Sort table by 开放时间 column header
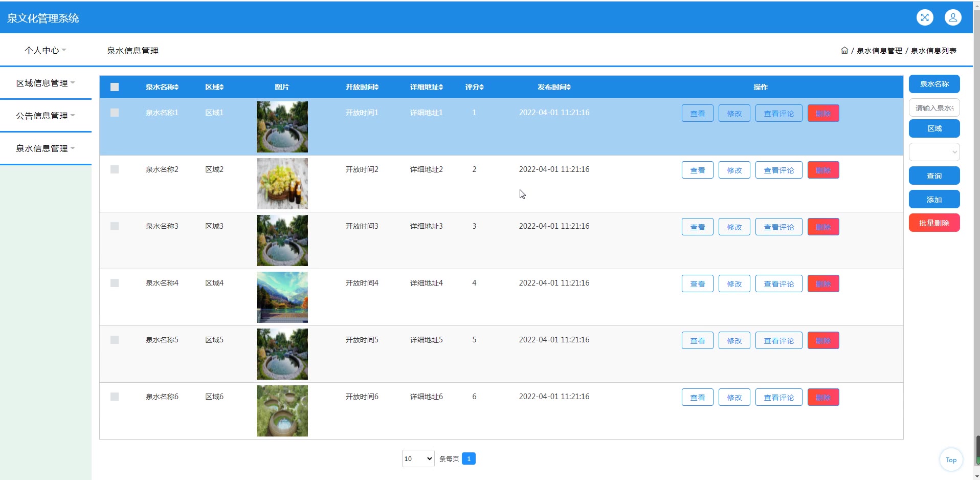 (x=362, y=88)
